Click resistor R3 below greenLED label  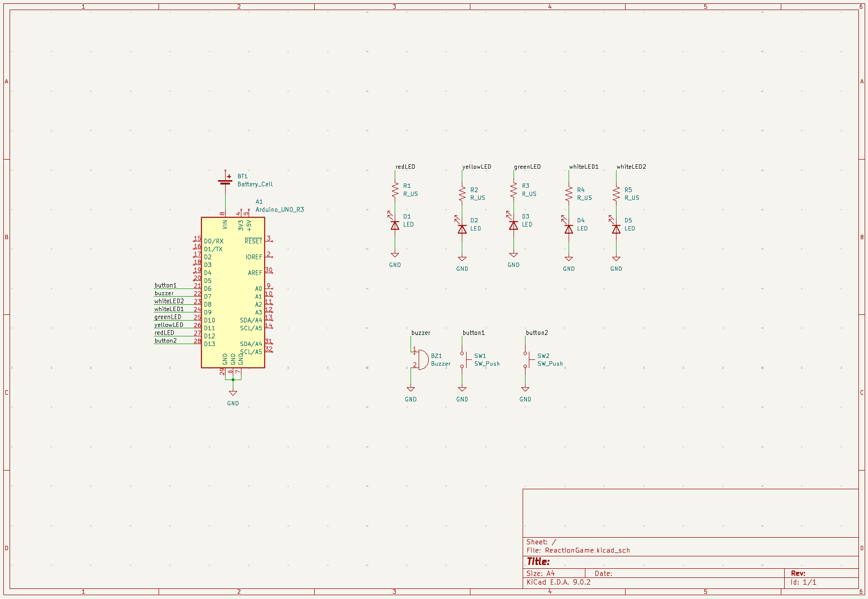513,190
